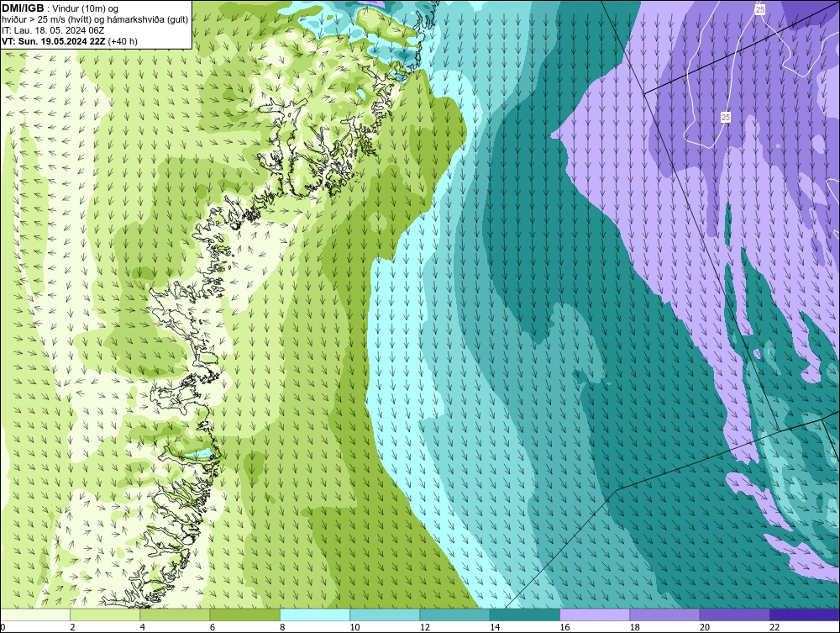Image resolution: width=840 pixels, height=633 pixels.
Task: Click the 'IT: Lau. 18. 05. 2024 06Z' line
Action: pyautogui.click(x=53, y=30)
